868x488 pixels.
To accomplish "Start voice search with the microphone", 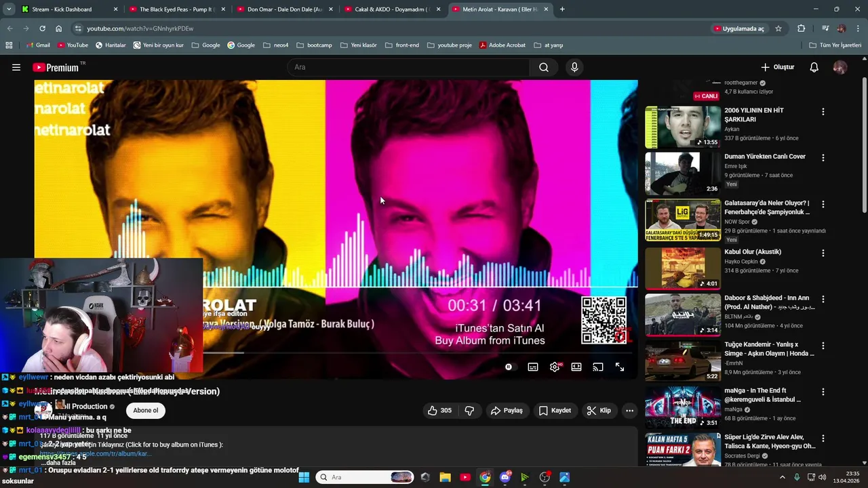I will point(574,67).
